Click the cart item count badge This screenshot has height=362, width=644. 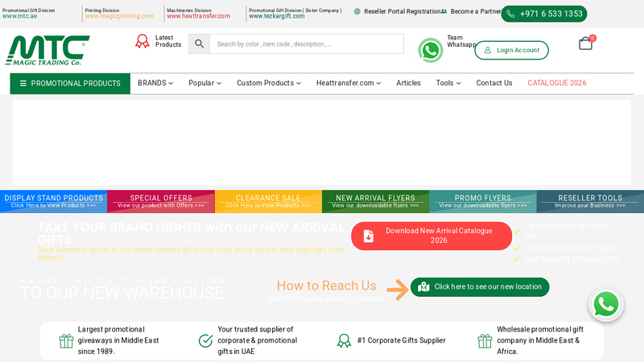592,38
